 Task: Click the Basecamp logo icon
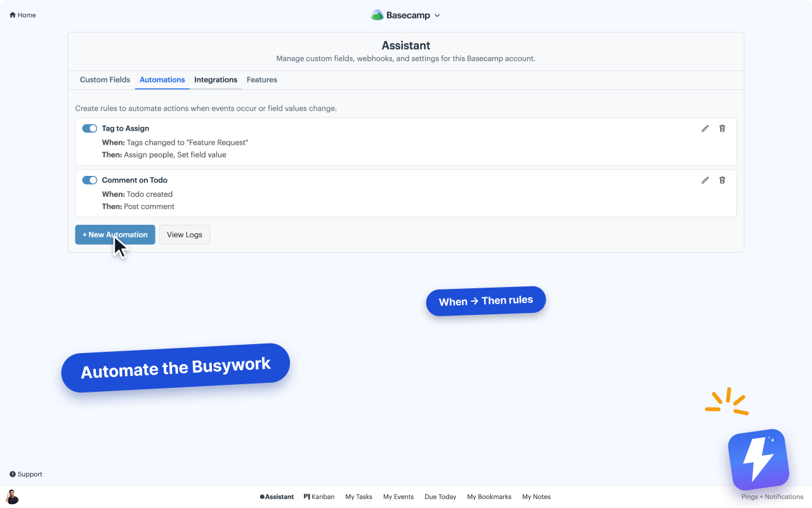point(377,15)
